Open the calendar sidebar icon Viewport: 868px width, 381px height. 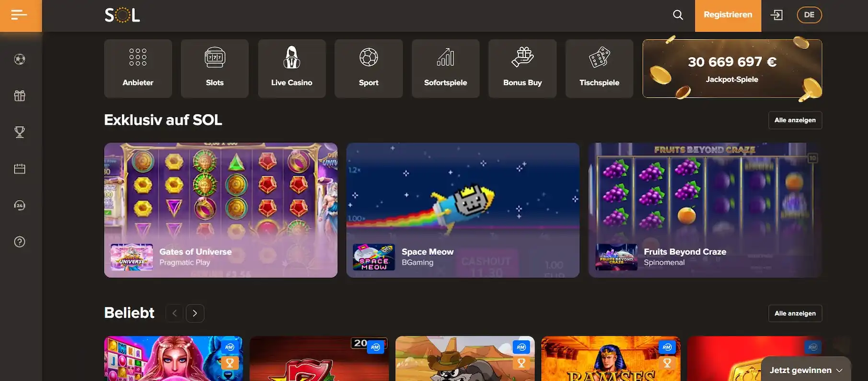pos(20,169)
